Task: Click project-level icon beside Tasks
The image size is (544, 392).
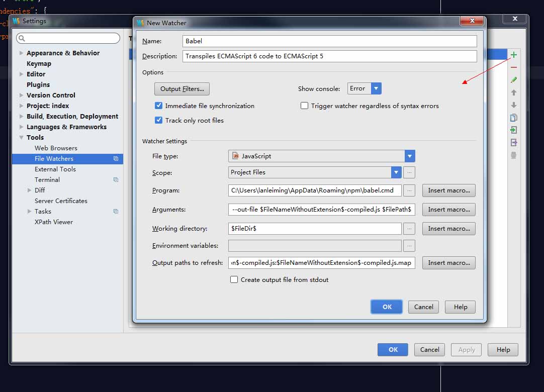Action: click(x=116, y=211)
